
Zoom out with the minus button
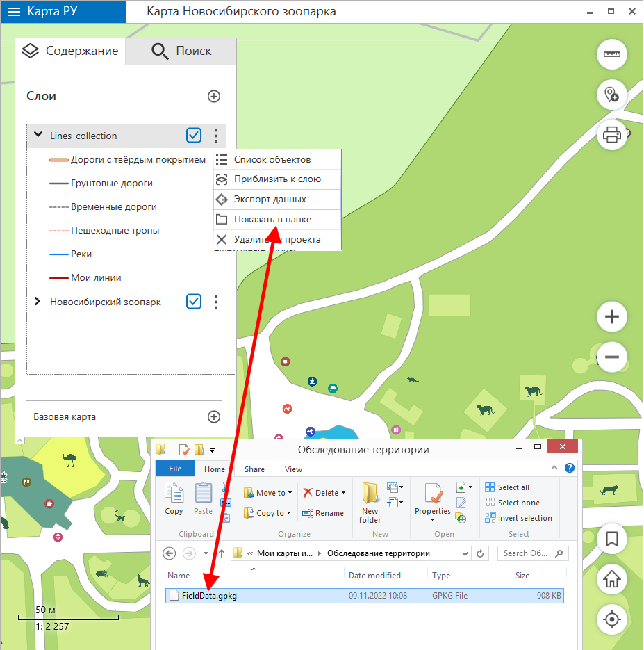click(612, 357)
